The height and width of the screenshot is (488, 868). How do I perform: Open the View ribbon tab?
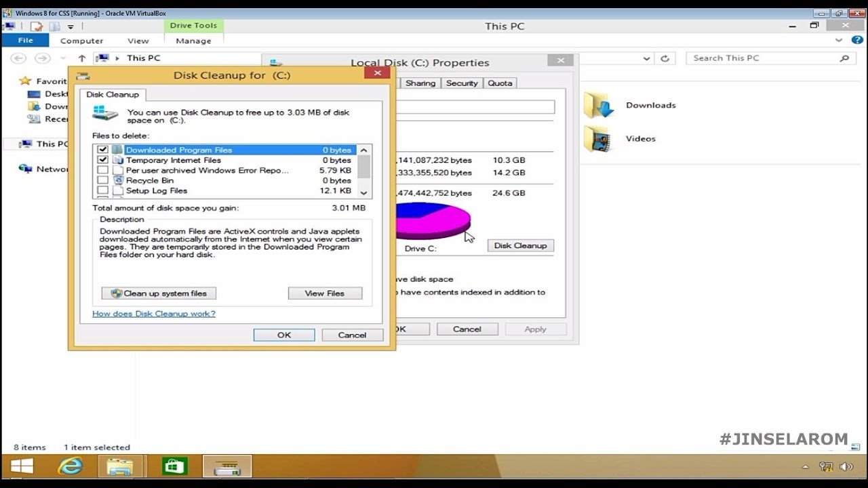pos(138,41)
